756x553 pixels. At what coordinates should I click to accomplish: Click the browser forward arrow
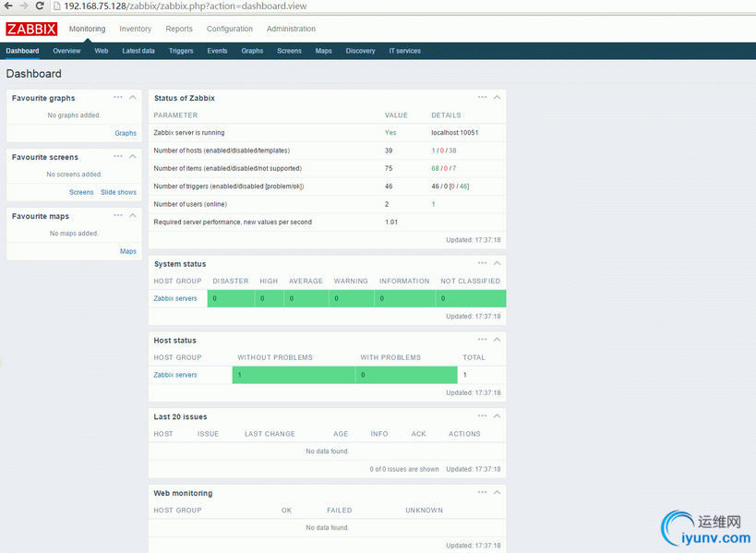pyautogui.click(x=24, y=6)
